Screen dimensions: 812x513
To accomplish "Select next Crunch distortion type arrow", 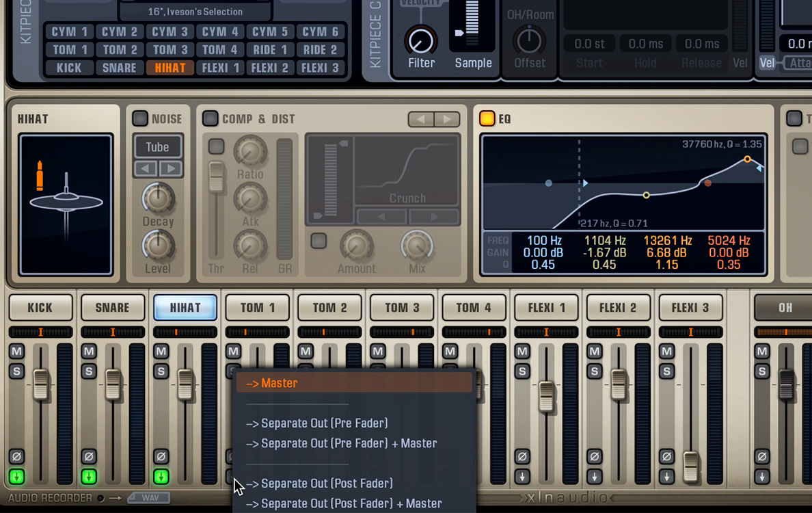I will tap(433, 217).
